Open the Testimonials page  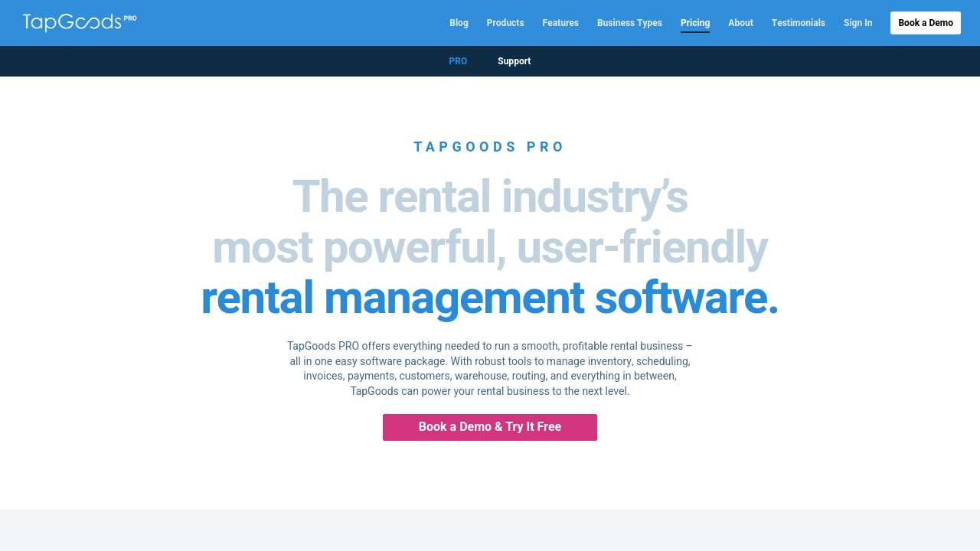coord(799,23)
